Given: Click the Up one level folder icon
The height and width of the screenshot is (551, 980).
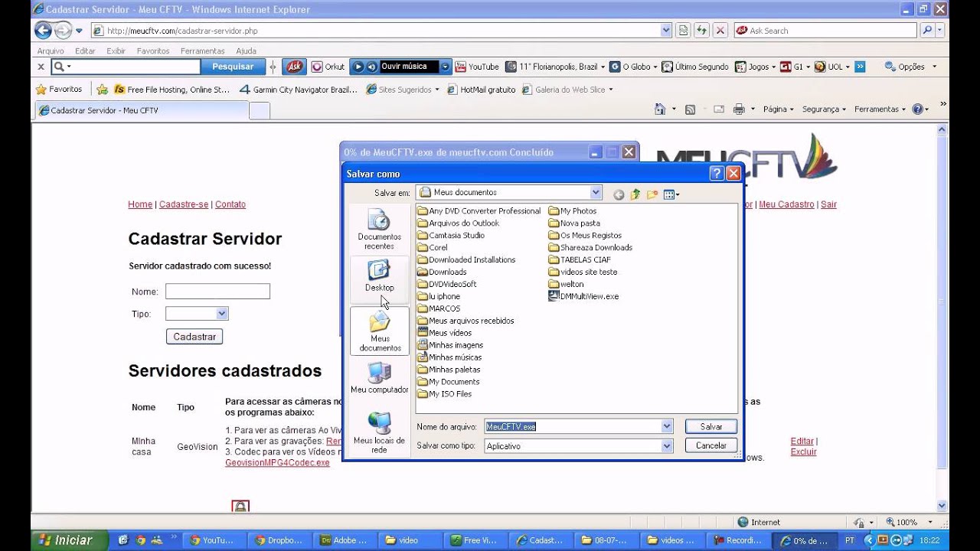Looking at the screenshot, I should tap(635, 194).
